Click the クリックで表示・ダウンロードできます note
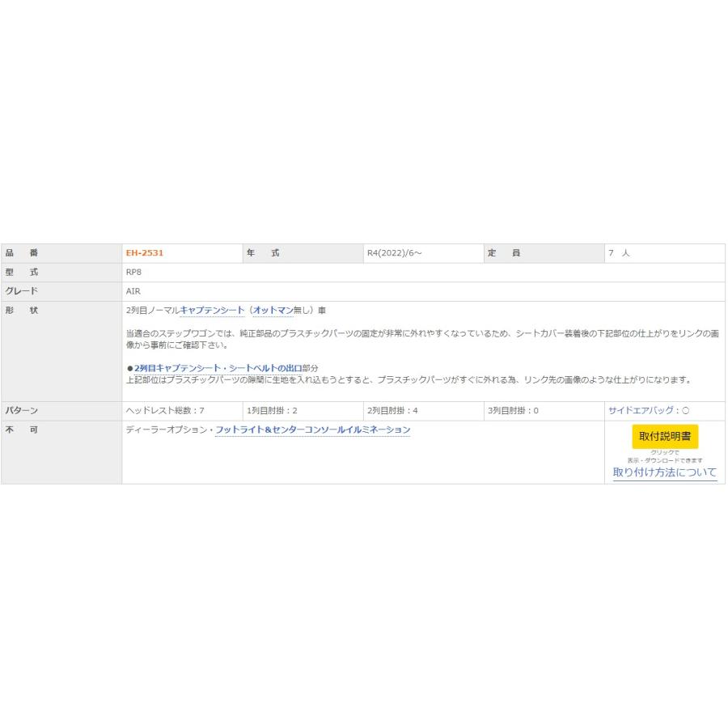 (x=665, y=456)
